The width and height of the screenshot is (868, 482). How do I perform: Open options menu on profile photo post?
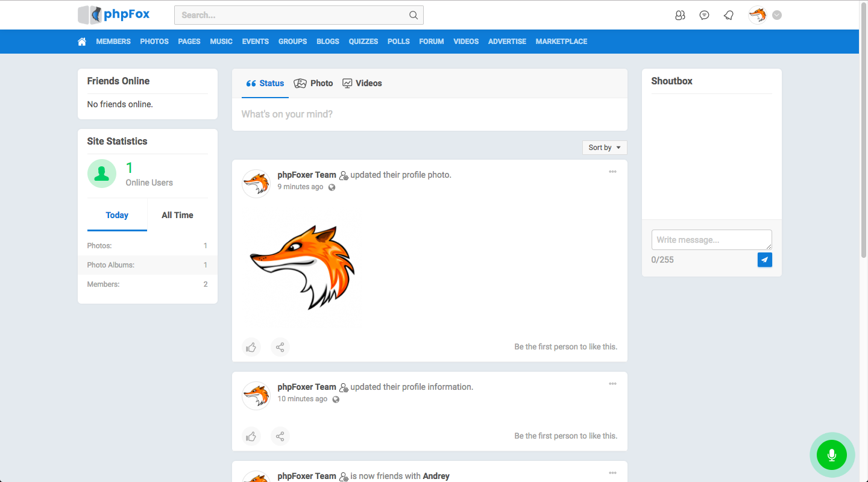[612, 172]
